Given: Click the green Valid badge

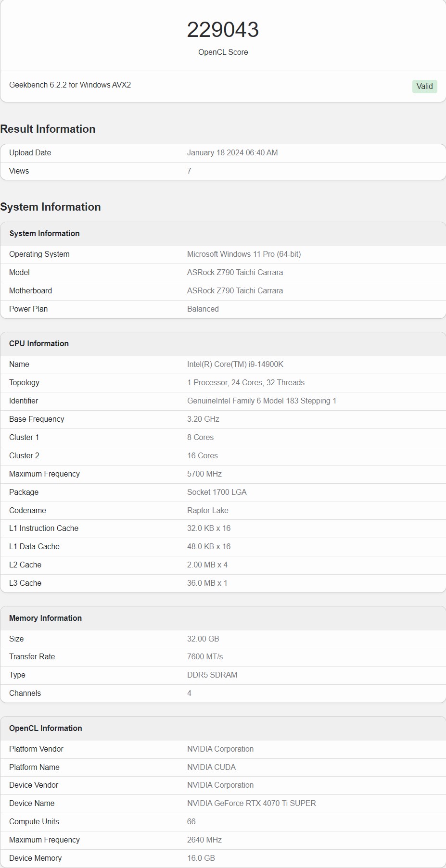Looking at the screenshot, I should (424, 87).
